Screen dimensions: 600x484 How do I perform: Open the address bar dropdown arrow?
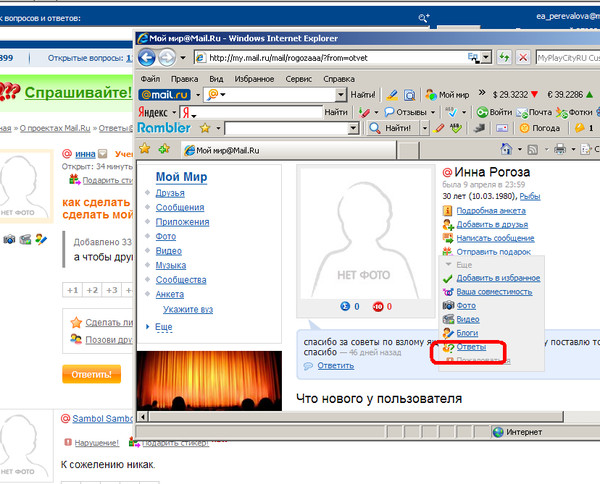click(x=486, y=58)
